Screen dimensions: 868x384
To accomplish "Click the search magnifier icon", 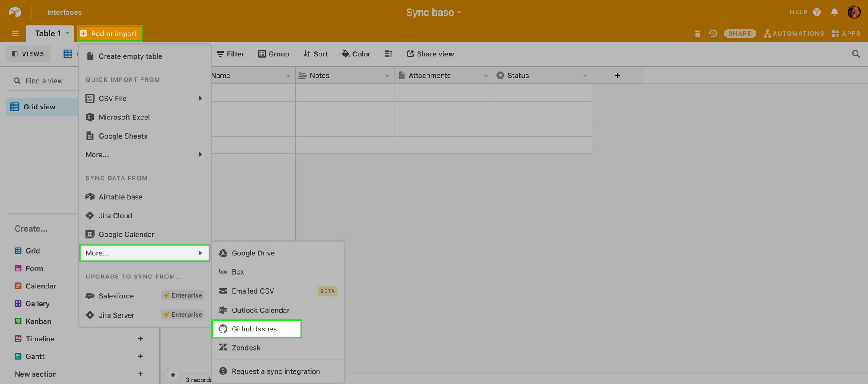I will [856, 54].
